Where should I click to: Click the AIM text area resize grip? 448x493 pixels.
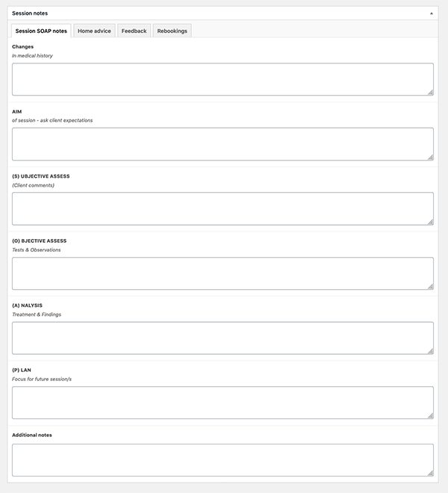(x=430, y=157)
